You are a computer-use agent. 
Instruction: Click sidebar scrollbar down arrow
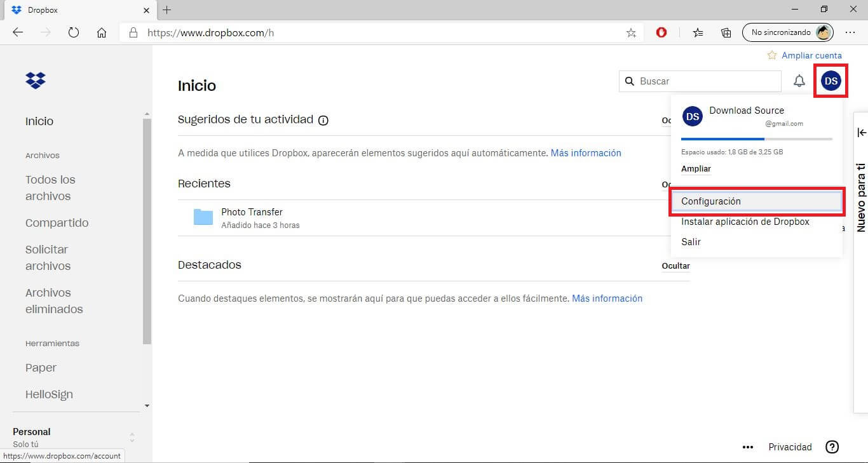click(x=147, y=405)
